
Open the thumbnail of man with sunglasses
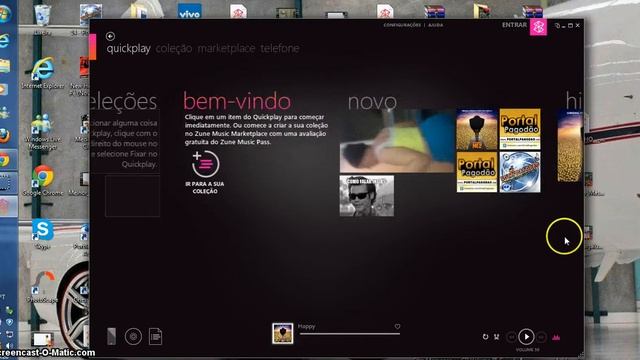click(367, 196)
